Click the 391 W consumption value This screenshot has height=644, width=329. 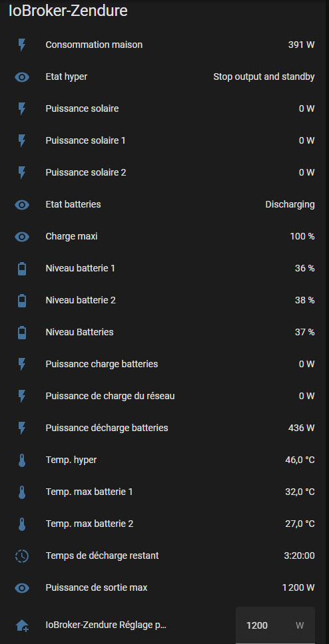[x=302, y=45]
